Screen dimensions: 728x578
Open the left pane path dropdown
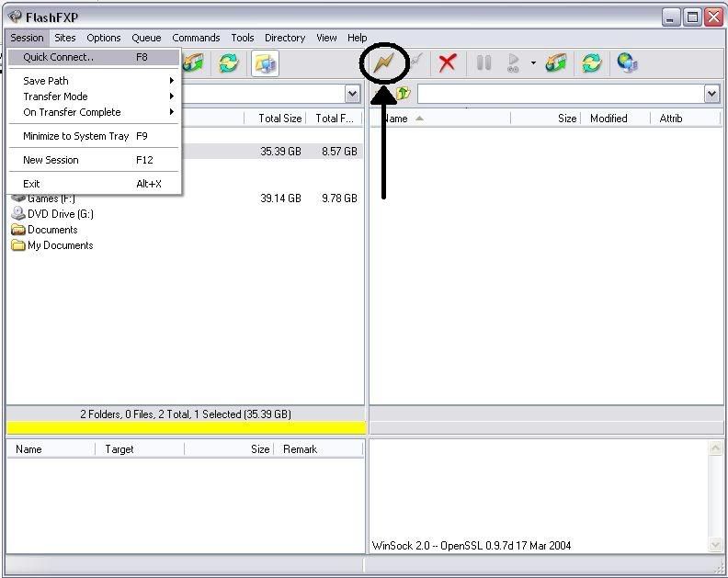coord(353,94)
